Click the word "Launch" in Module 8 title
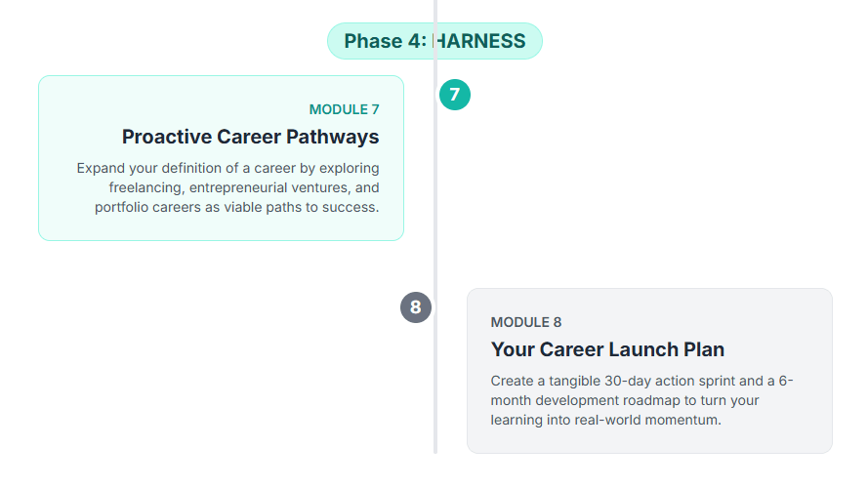Viewport: 868px width, 488px height. tap(638, 348)
